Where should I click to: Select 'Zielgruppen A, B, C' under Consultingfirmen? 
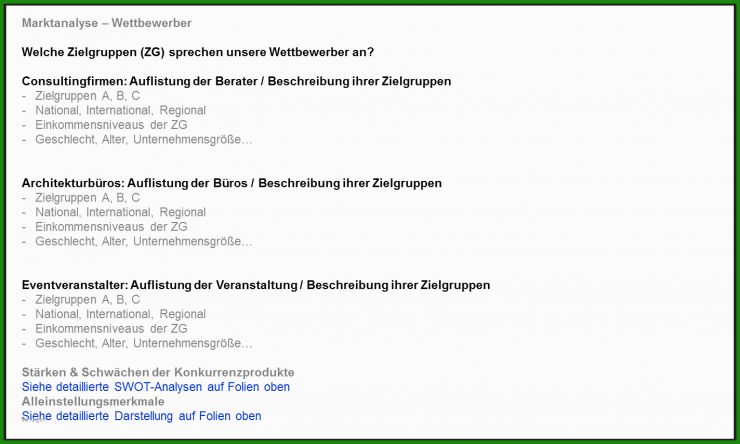87,96
